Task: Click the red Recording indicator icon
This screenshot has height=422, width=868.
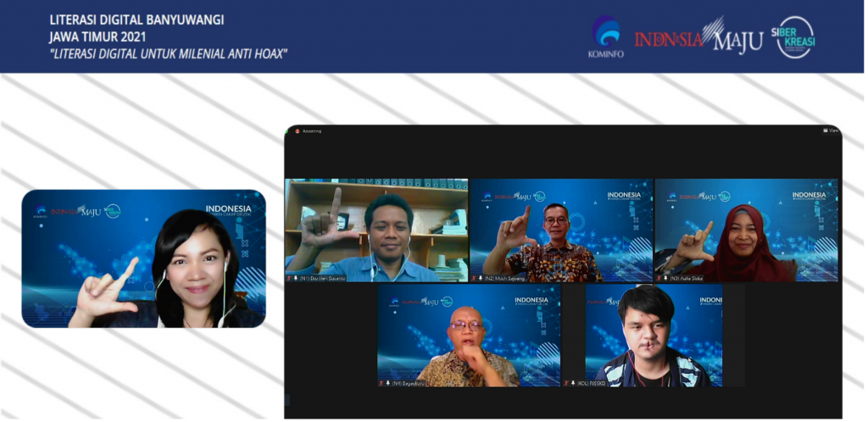Action: (298, 131)
